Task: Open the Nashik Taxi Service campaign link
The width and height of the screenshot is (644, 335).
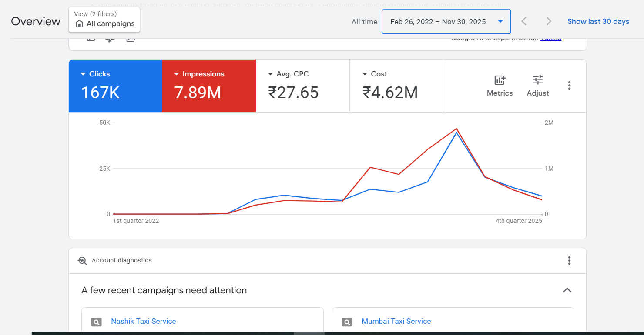Action: click(144, 322)
